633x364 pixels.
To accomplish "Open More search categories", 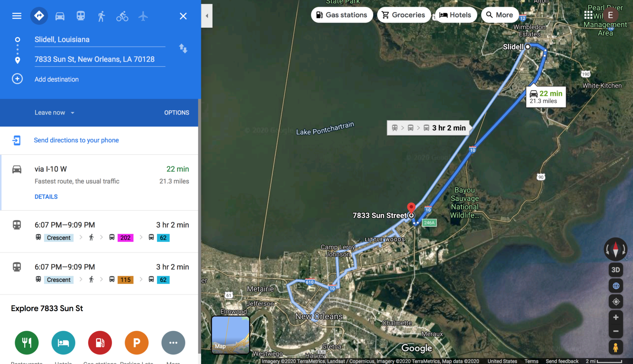I will tap(500, 15).
